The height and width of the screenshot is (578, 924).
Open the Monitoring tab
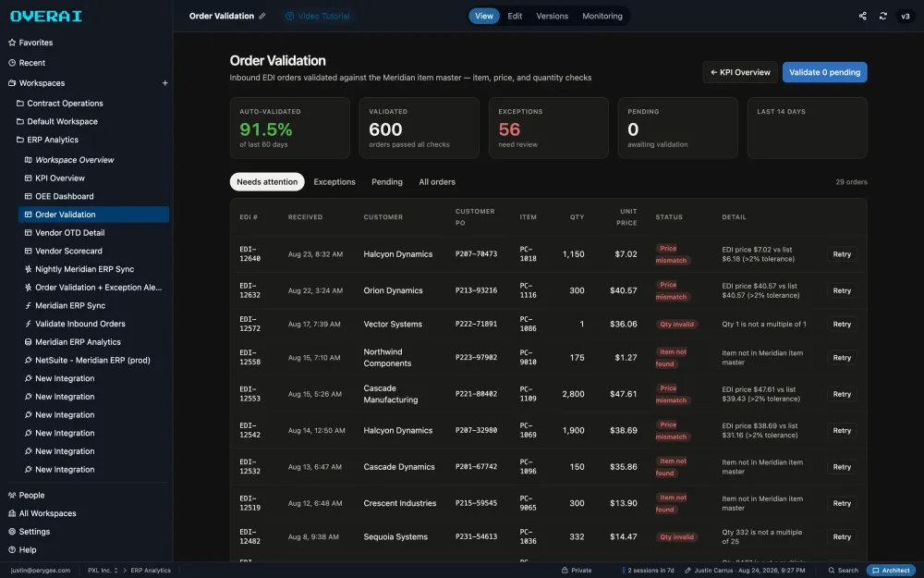click(602, 16)
